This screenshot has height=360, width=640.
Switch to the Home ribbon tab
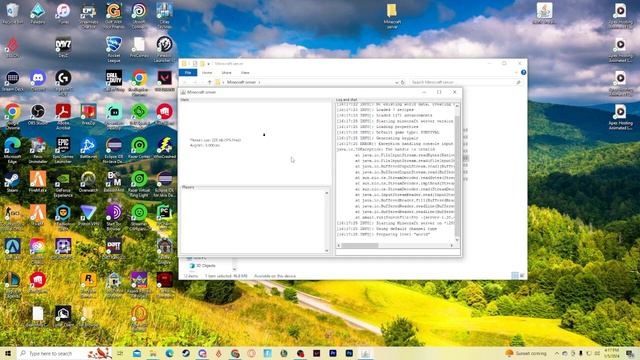coord(207,73)
